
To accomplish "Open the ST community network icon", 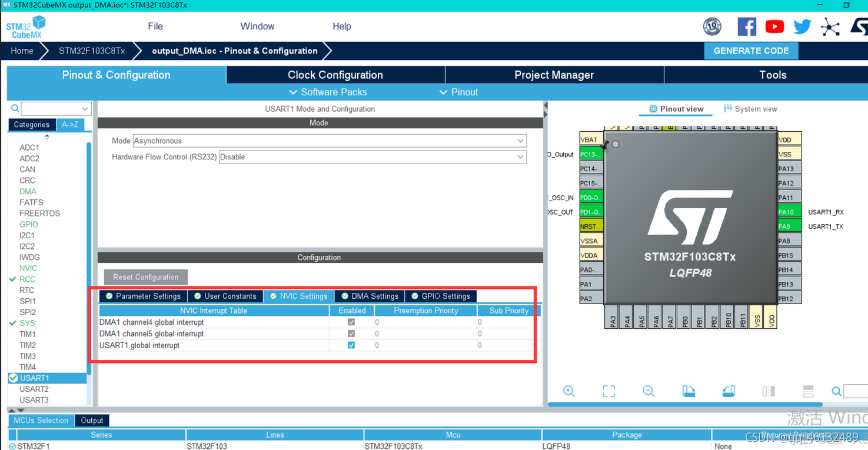I will [830, 27].
